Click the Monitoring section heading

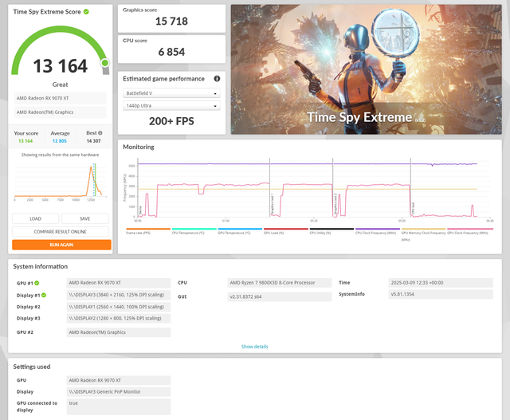click(139, 147)
